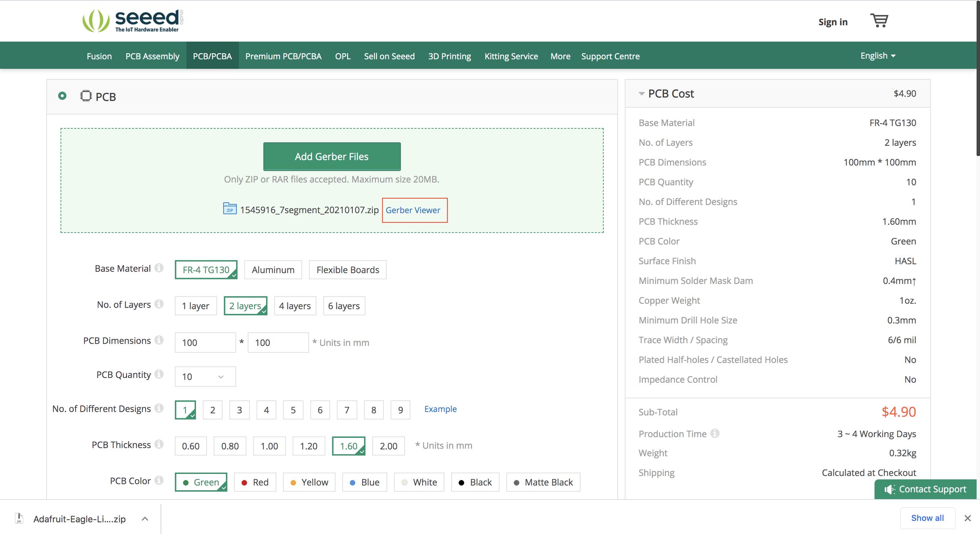Open the shopping cart
980x538 pixels.
coord(880,20)
